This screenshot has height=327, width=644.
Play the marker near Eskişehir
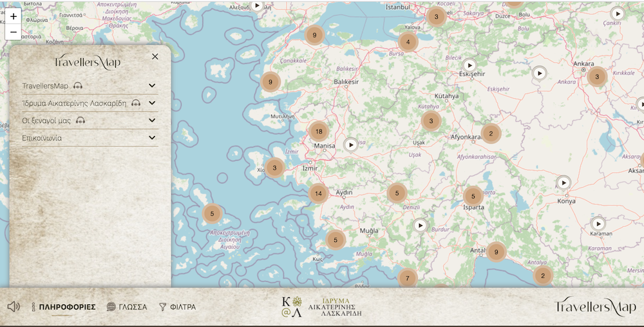470,65
